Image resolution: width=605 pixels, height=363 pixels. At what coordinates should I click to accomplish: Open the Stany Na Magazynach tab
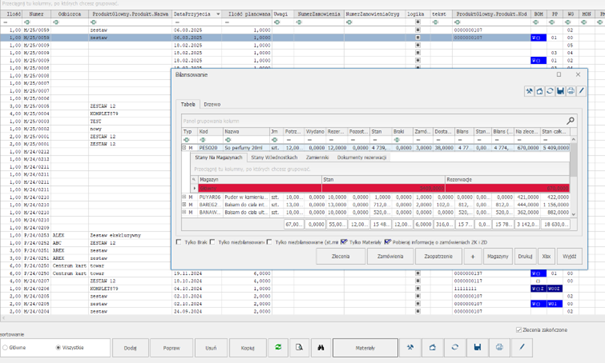point(218,157)
